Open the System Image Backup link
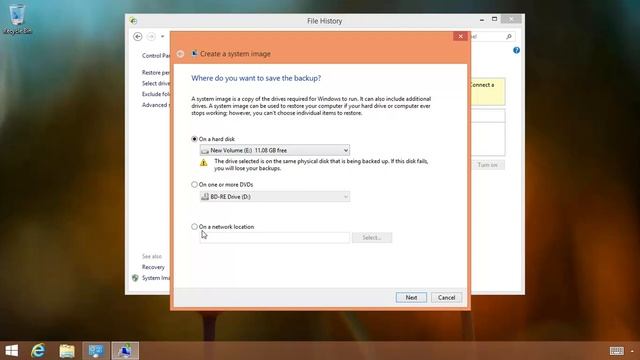 click(156, 278)
